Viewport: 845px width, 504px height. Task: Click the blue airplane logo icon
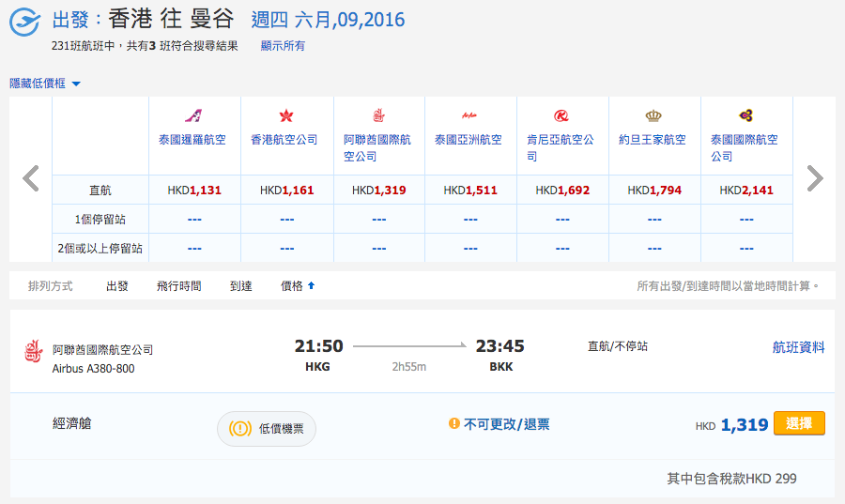pyautogui.click(x=24, y=23)
